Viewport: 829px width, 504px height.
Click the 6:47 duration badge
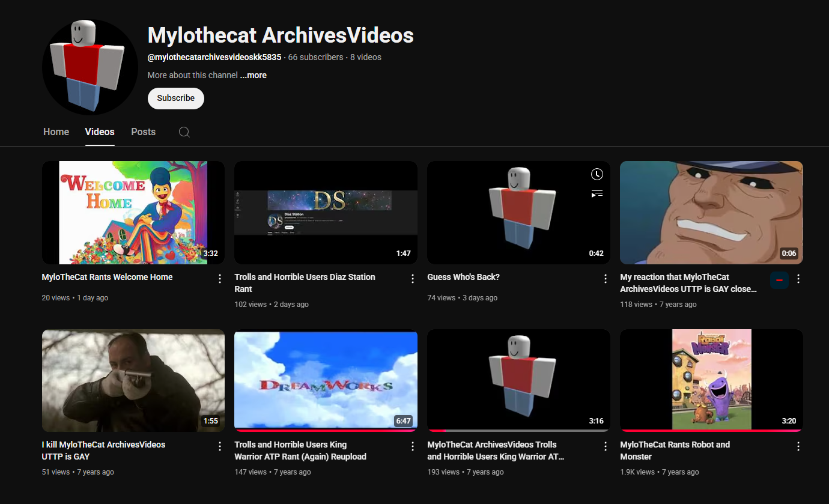click(403, 421)
